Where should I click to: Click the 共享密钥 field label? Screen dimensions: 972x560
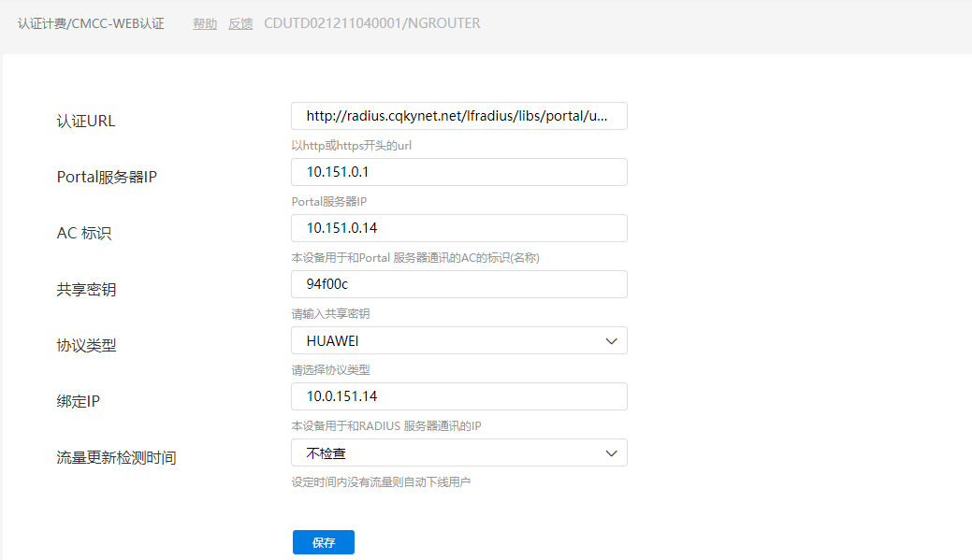tap(86, 290)
